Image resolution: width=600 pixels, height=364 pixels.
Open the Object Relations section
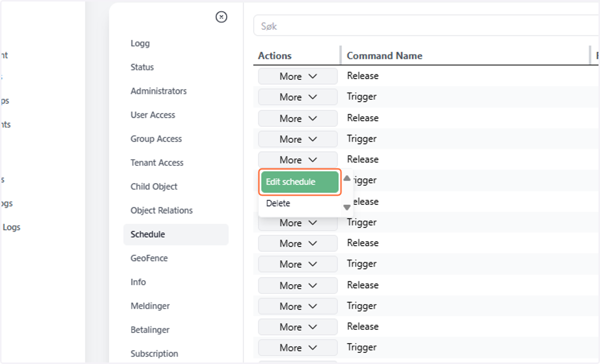(x=161, y=210)
